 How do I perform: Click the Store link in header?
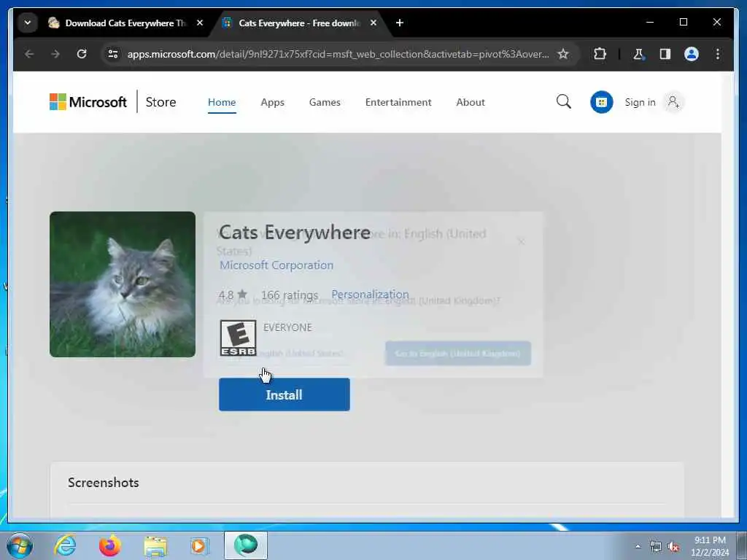[160, 102]
